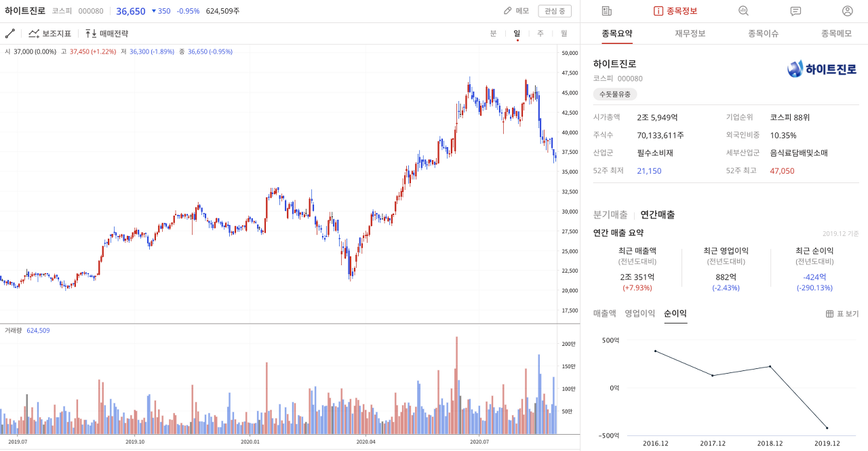
Task: Select the 재무정보 tab
Action: [690, 33]
